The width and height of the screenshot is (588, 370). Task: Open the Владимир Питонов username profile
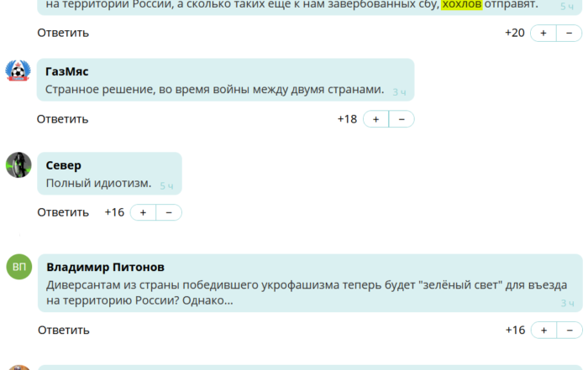coord(105,267)
